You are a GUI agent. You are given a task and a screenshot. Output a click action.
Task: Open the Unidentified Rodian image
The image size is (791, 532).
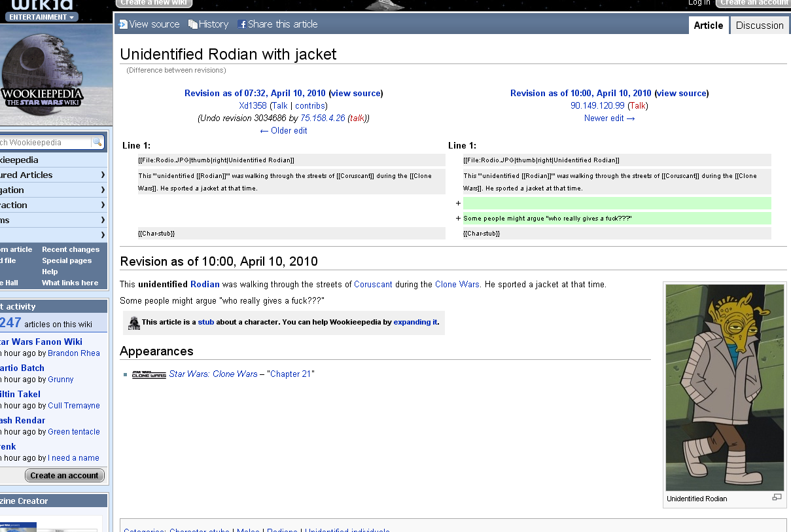(724, 387)
